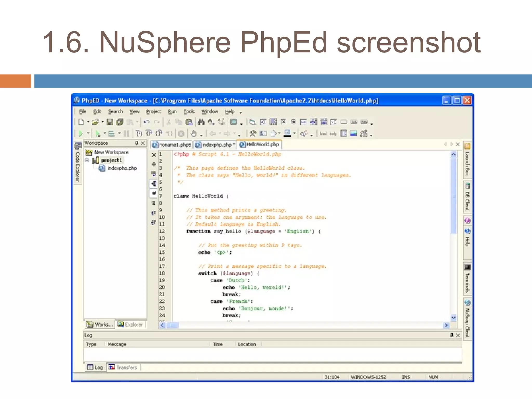Close the current editor tab
532x399 pixels.
coord(458,144)
